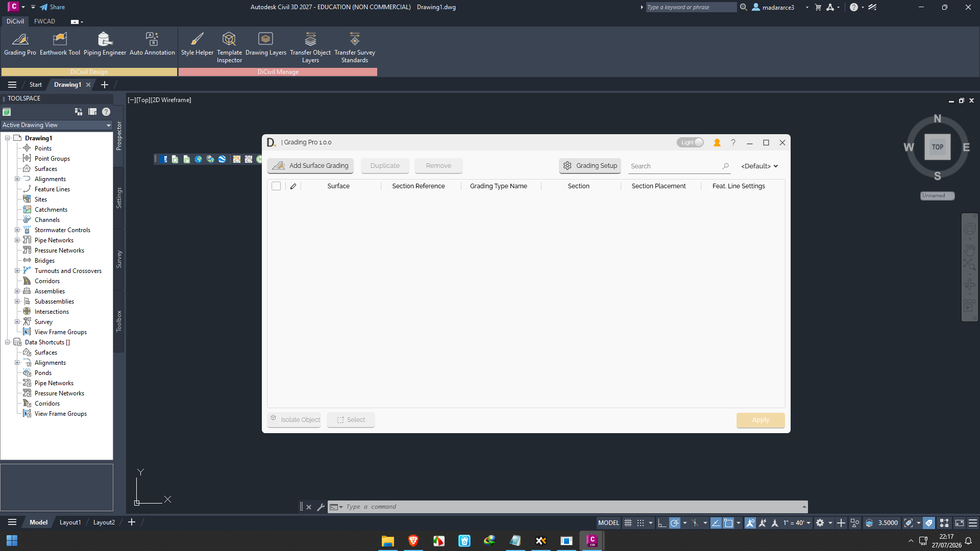Open the Layout2 tab
The width and height of the screenshot is (980, 551).
(x=104, y=522)
